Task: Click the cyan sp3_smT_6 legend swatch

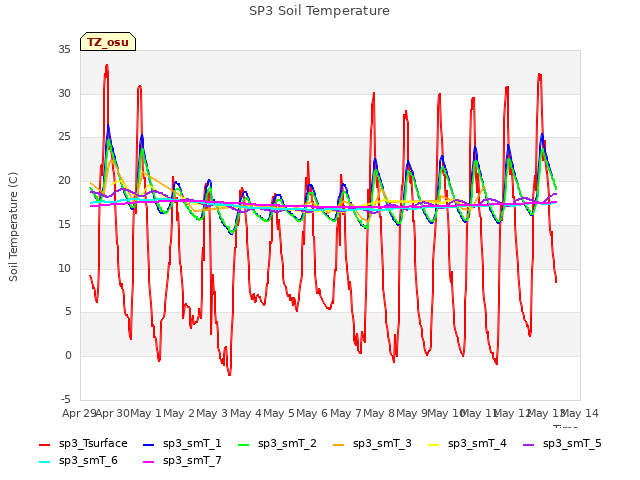Action: 44,462
